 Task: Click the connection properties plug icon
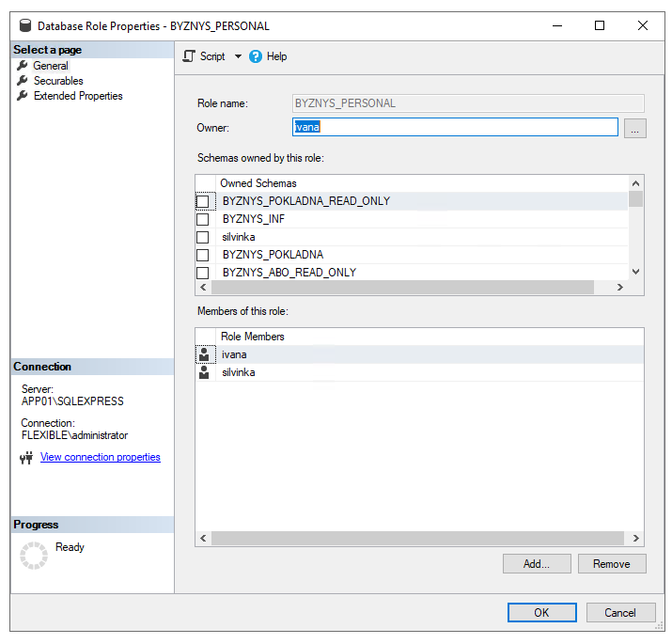click(x=26, y=458)
